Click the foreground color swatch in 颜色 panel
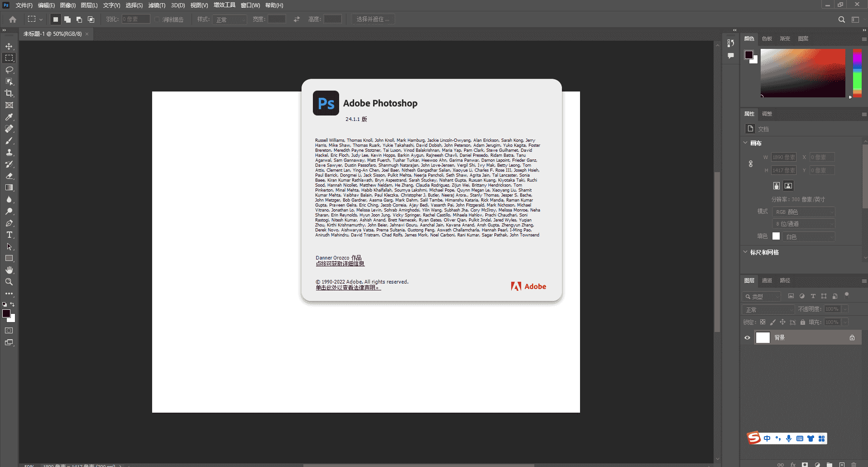The width and height of the screenshot is (868, 467). click(749, 55)
